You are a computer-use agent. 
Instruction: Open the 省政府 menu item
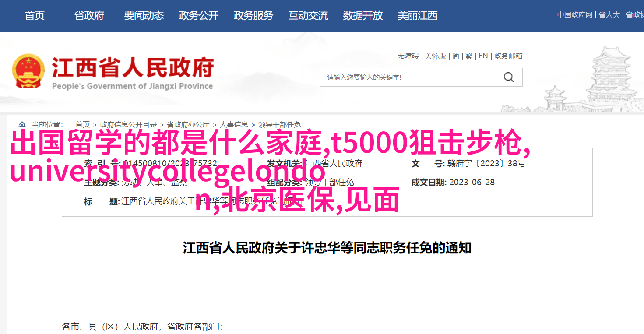[x=89, y=16]
